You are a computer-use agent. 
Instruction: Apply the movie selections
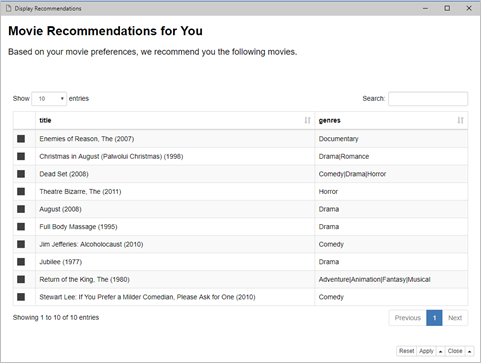[x=426, y=351]
